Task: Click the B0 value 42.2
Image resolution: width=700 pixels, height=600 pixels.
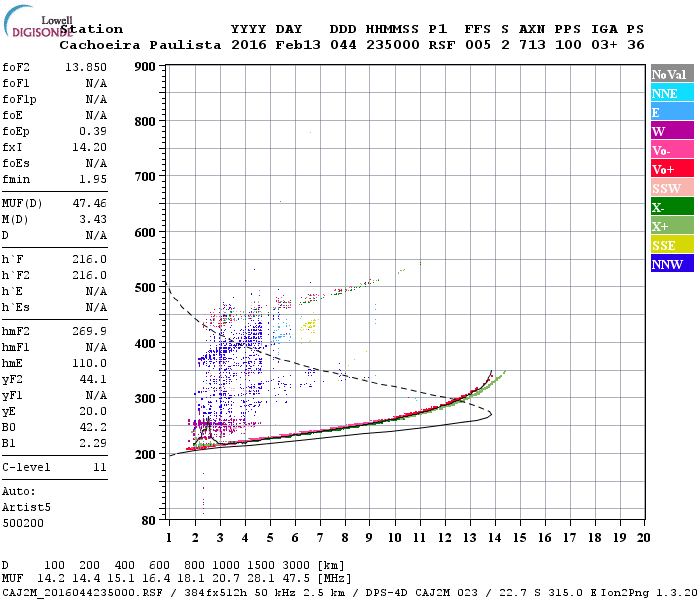Action: [x=93, y=427]
